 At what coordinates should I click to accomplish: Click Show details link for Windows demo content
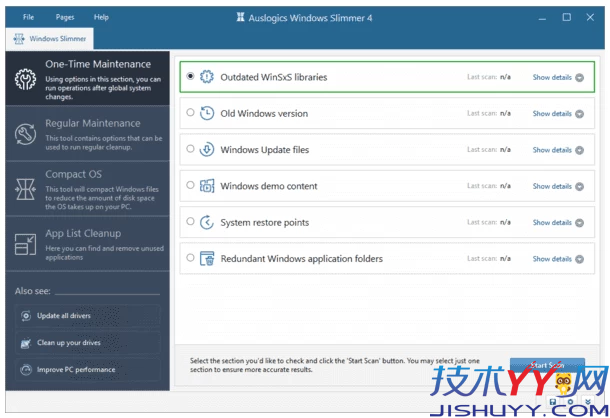(552, 186)
